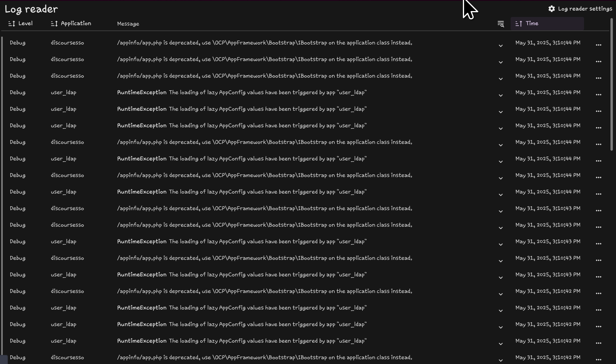The image size is (616, 364).
Task: Open three-dot menu of last discoursesso 3:10:43 PM entry
Action: pyautogui.click(x=599, y=260)
